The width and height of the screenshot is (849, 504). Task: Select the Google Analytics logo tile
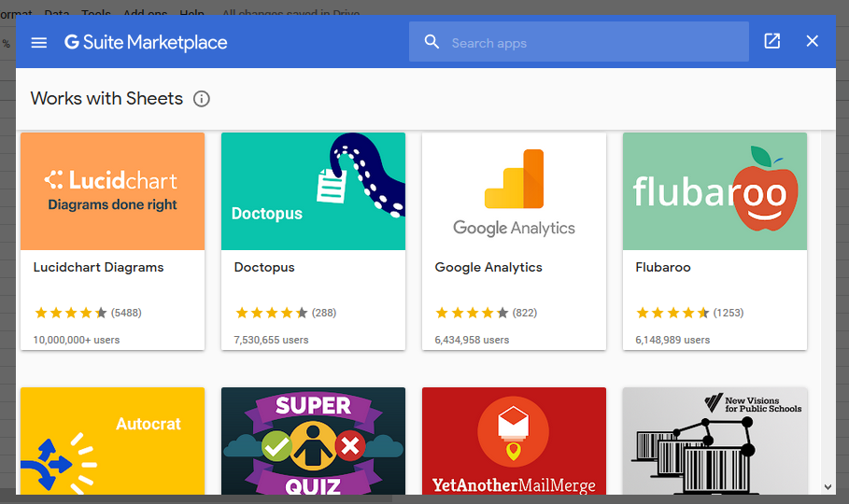514,191
